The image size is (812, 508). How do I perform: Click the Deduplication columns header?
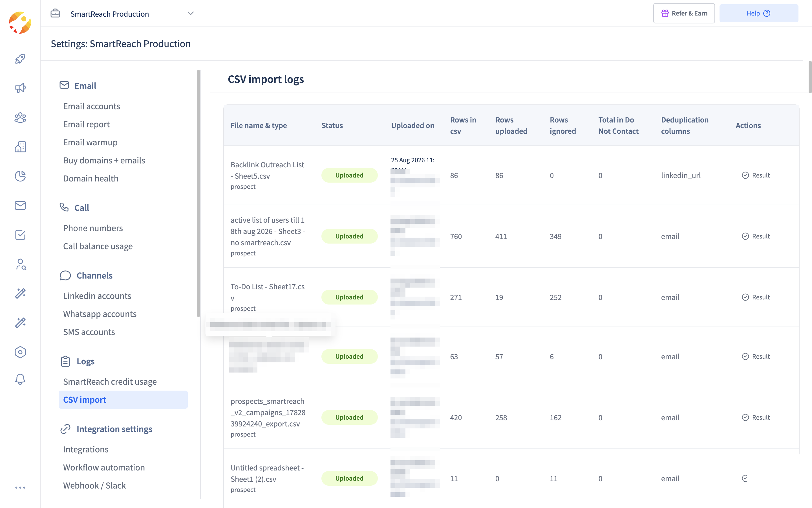coord(685,125)
